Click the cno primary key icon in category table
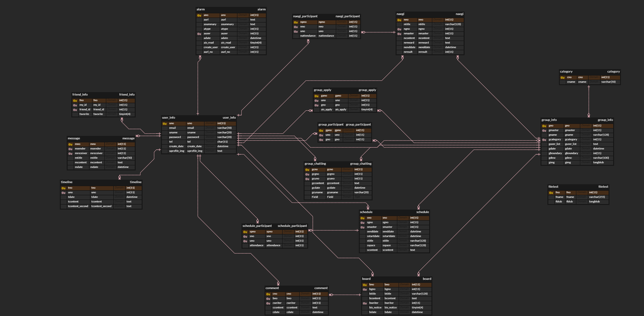 click(x=563, y=78)
